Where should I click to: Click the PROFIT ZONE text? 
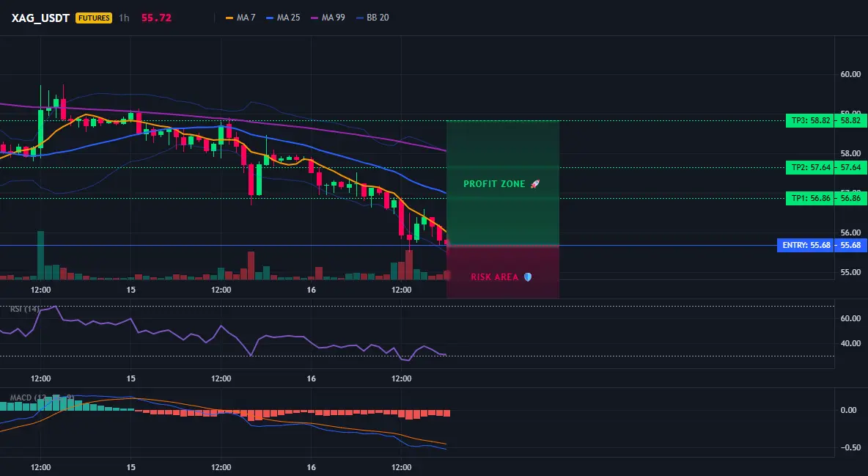coord(494,184)
